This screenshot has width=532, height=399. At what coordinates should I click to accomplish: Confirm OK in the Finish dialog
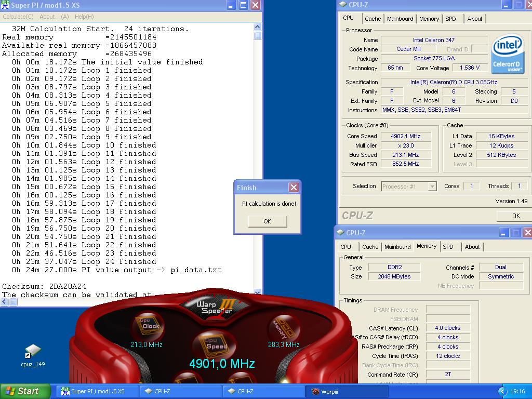(268, 221)
